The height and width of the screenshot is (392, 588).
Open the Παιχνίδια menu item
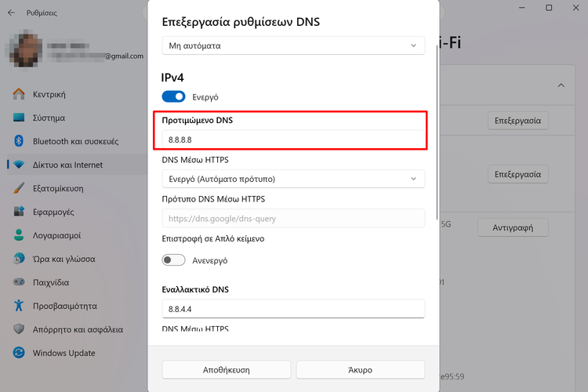click(x=51, y=282)
